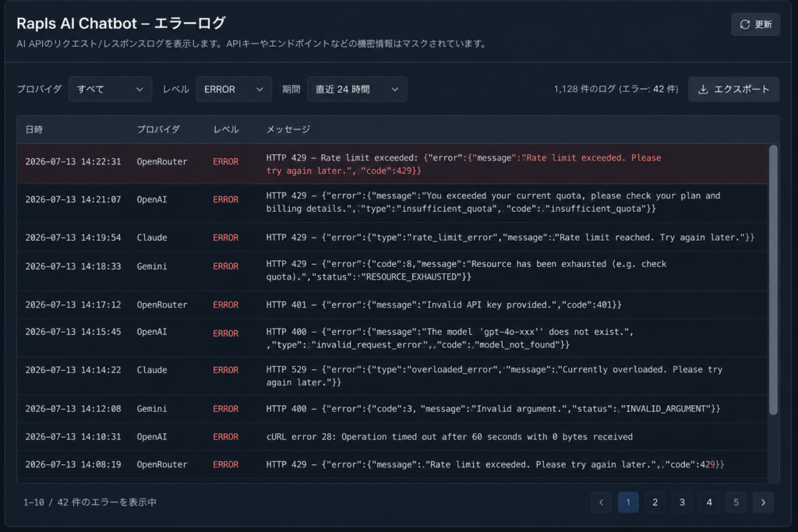The width and height of the screenshot is (798, 532).
Task: Open the rate_limit_error Claude message
Action: pyautogui.click(x=510, y=238)
